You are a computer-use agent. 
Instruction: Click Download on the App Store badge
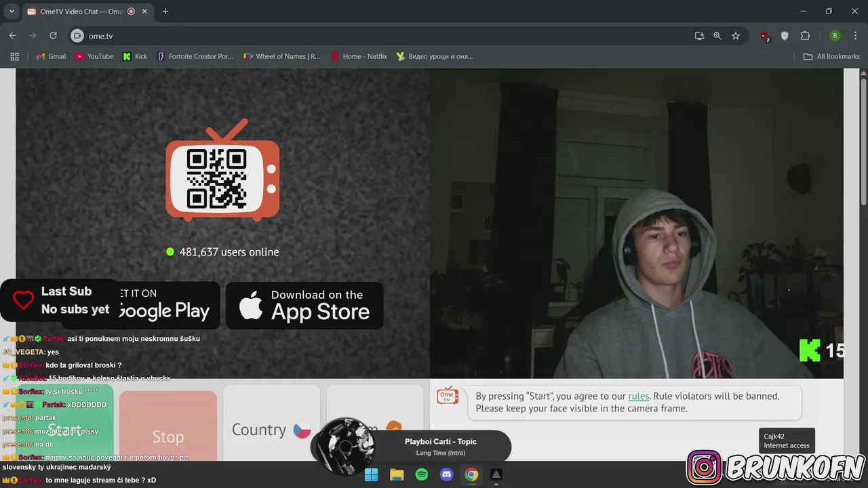point(304,305)
